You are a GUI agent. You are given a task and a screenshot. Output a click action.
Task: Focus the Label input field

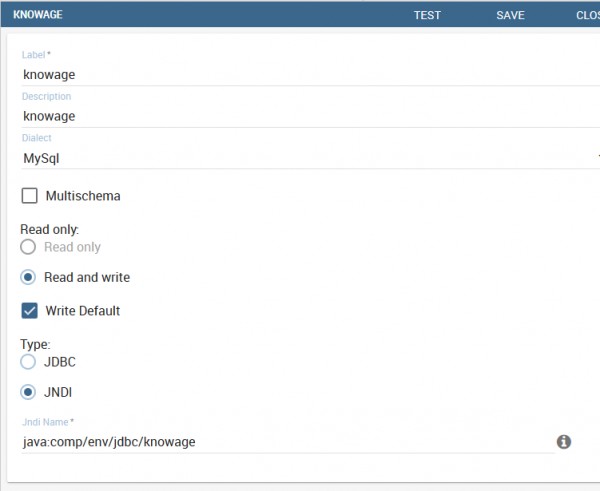click(x=311, y=74)
